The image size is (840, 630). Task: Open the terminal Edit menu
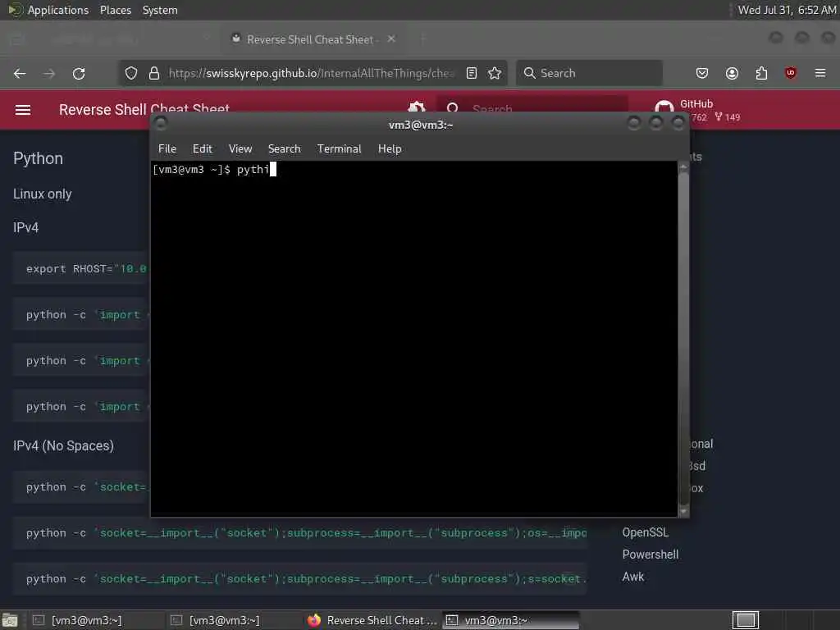click(203, 149)
